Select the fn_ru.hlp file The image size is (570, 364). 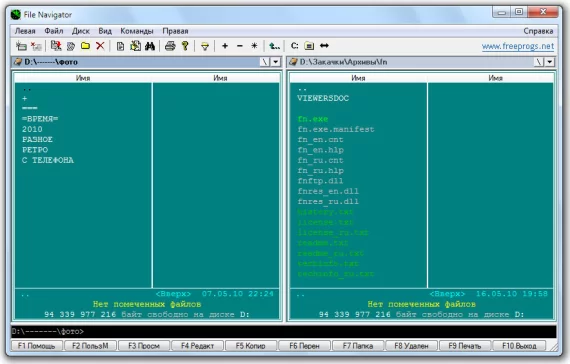click(320, 171)
